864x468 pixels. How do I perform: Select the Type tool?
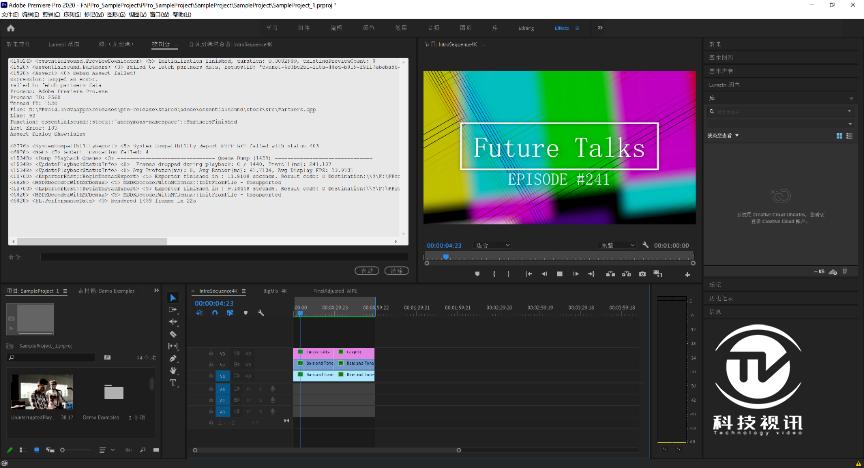tap(172, 382)
